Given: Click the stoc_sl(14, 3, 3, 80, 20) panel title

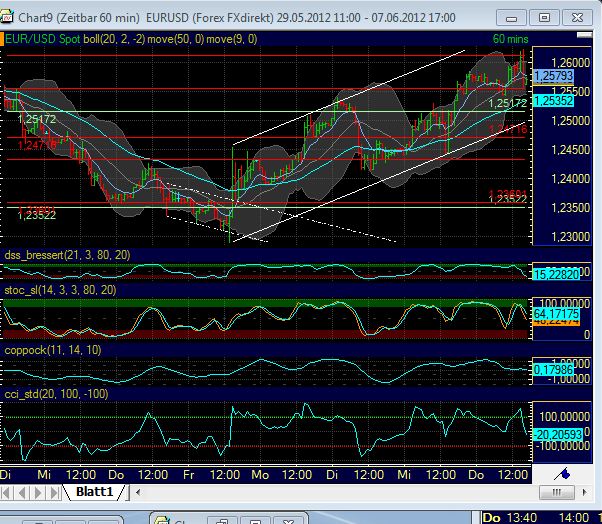Looking at the screenshot, I should click(60, 290).
